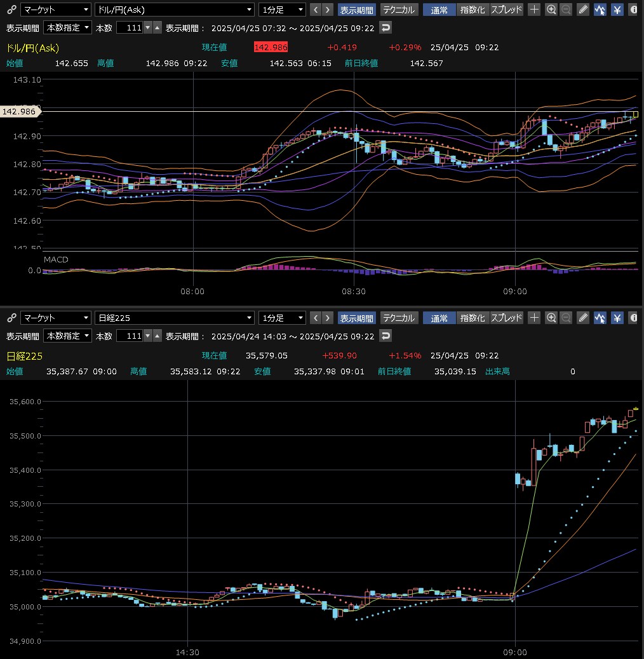Click crosshair plus icon in Nikkei chart
Image resolution: width=644 pixels, height=659 pixels.
[534, 318]
